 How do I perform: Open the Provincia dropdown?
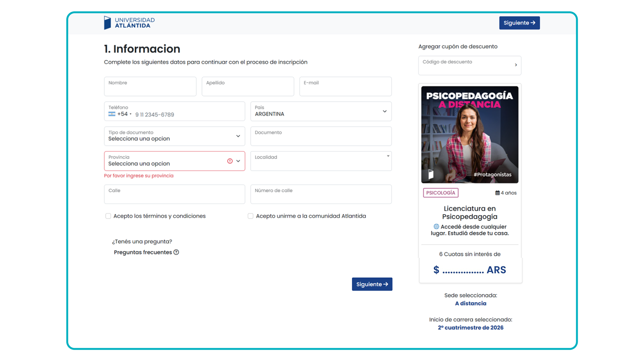click(175, 161)
